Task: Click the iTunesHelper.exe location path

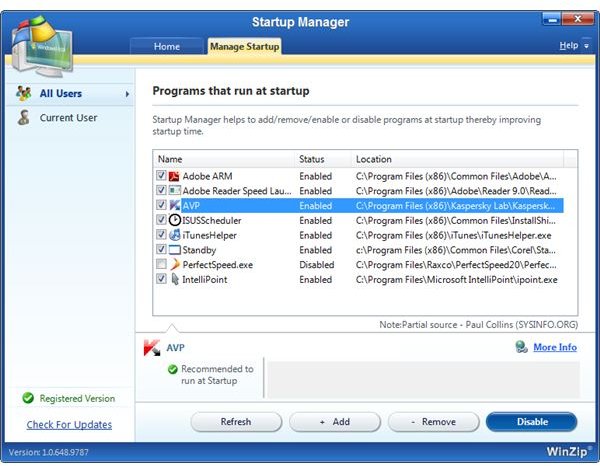Action: (454, 235)
